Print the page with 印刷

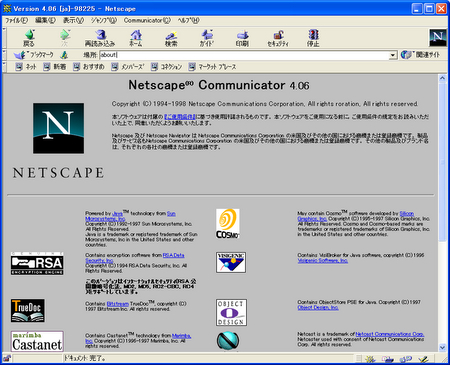click(x=242, y=38)
